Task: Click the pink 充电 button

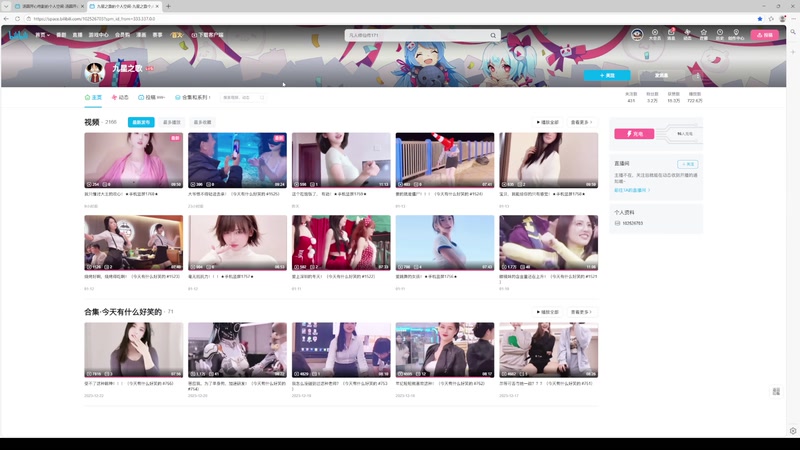Action: [634, 133]
